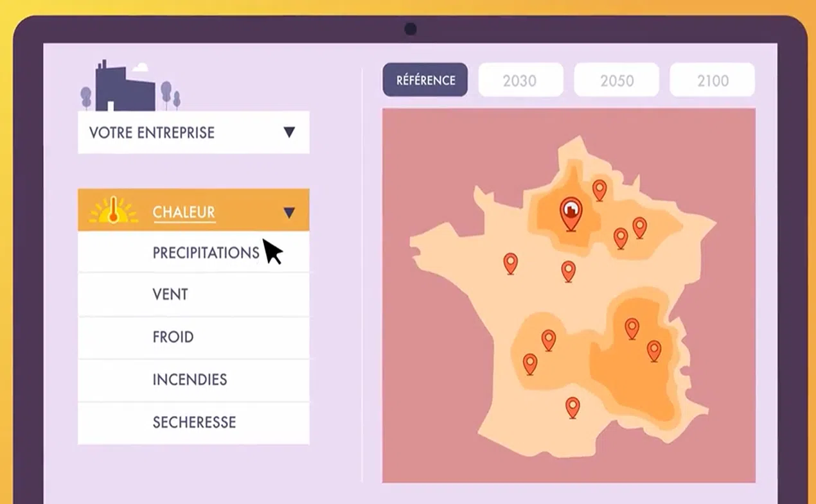The image size is (816, 504).
Task: Click the westernmost map pin
Action: 510,263
